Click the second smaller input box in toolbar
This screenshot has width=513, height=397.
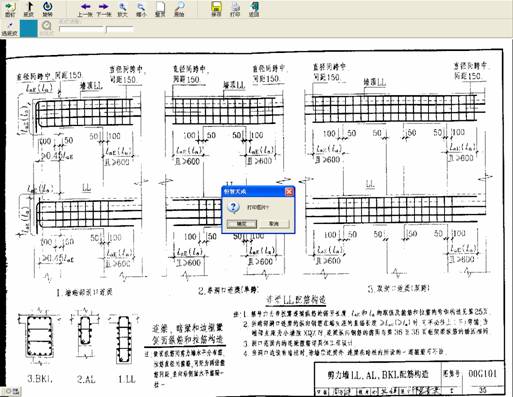click(120, 29)
